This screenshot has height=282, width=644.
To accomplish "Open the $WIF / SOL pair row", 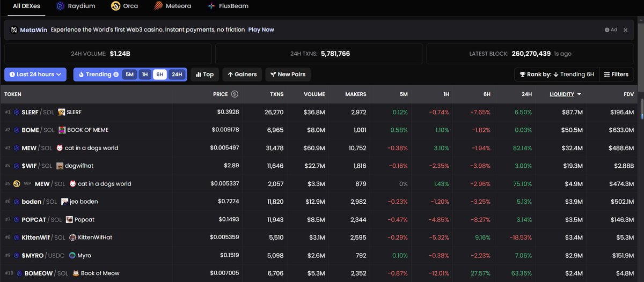I will click(320, 166).
